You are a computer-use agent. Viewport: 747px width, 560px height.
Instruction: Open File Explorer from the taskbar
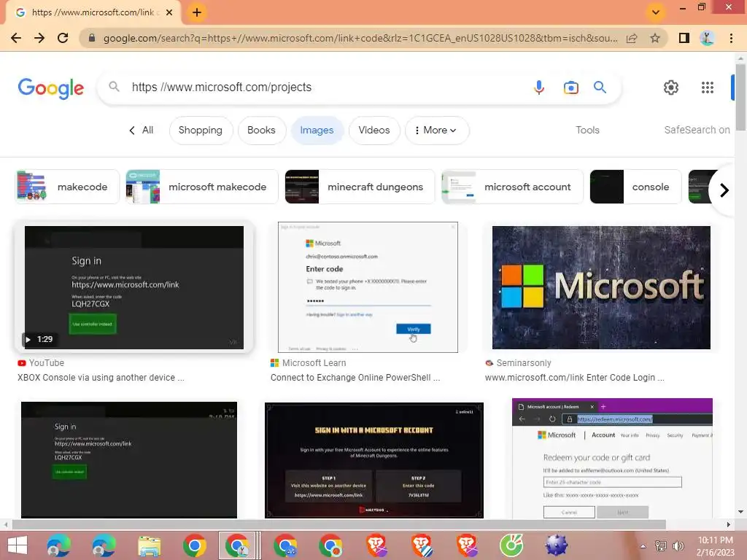[149, 545]
